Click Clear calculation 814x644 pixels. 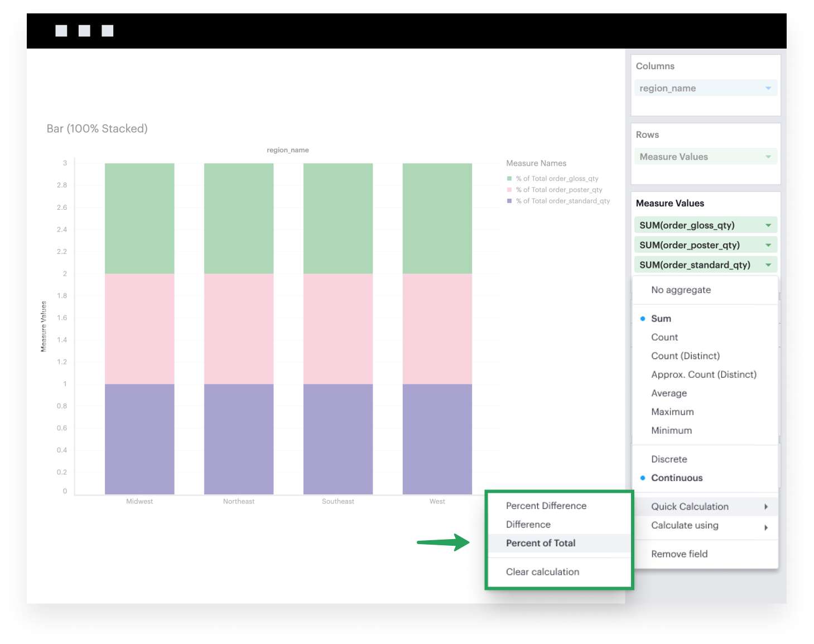tap(542, 571)
